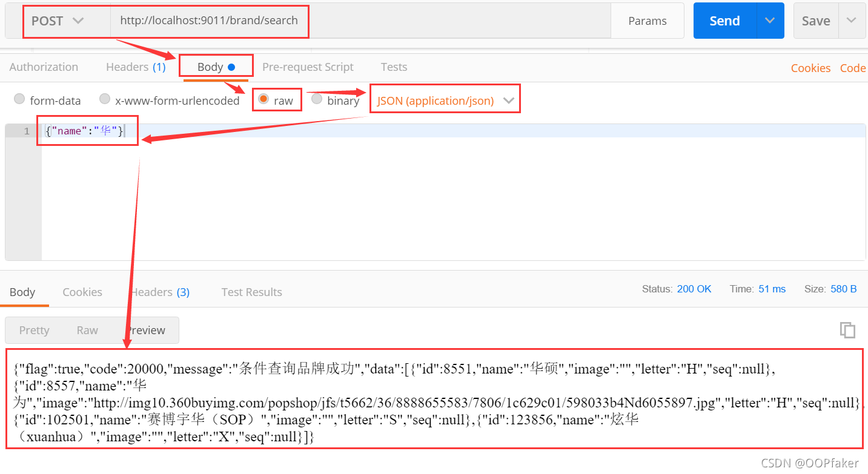Open the Cookies link

click(x=810, y=68)
